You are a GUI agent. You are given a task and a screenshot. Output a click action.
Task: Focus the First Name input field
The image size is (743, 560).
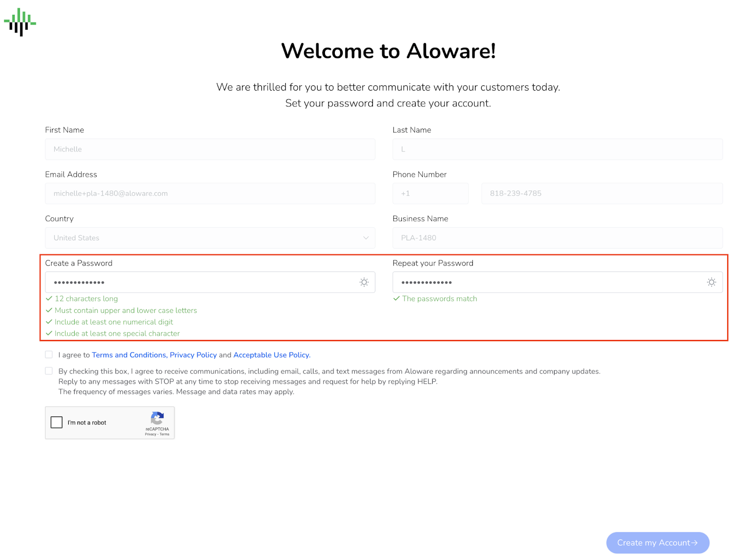(210, 149)
